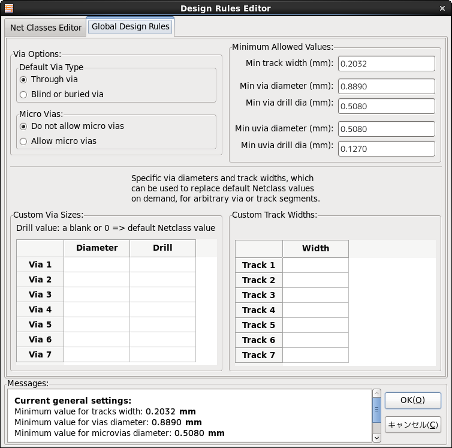The height and width of the screenshot is (448, 452).
Task: Click the 'Minimum value for tracks width' line
Action: pyautogui.click(x=105, y=411)
